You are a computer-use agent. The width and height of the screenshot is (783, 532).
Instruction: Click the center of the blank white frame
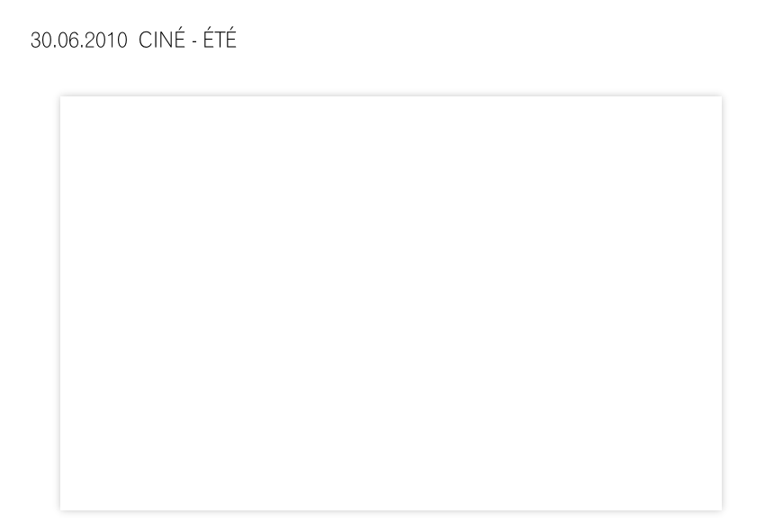click(x=391, y=303)
